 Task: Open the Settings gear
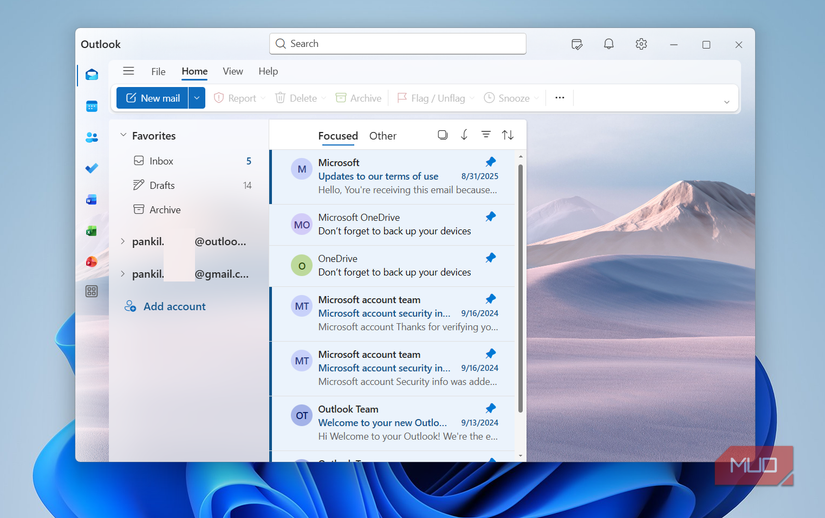pos(641,44)
